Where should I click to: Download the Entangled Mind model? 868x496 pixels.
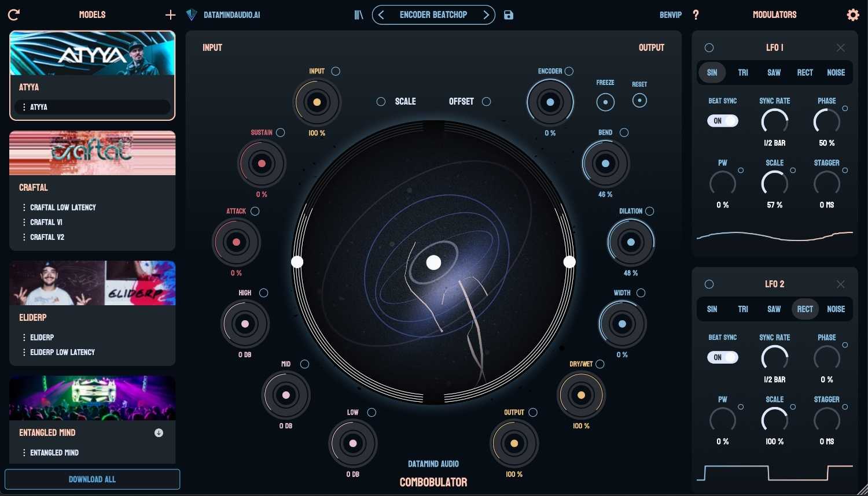pyautogui.click(x=159, y=433)
